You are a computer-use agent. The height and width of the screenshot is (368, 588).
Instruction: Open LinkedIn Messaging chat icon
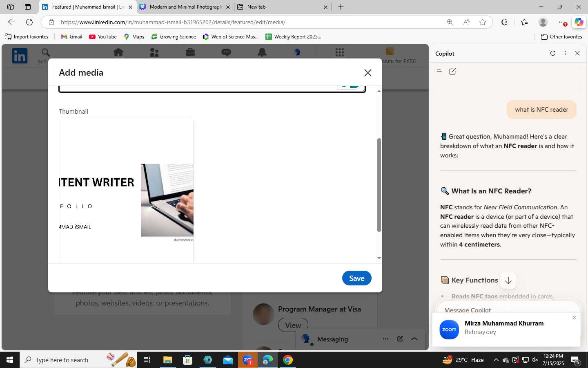point(226,52)
